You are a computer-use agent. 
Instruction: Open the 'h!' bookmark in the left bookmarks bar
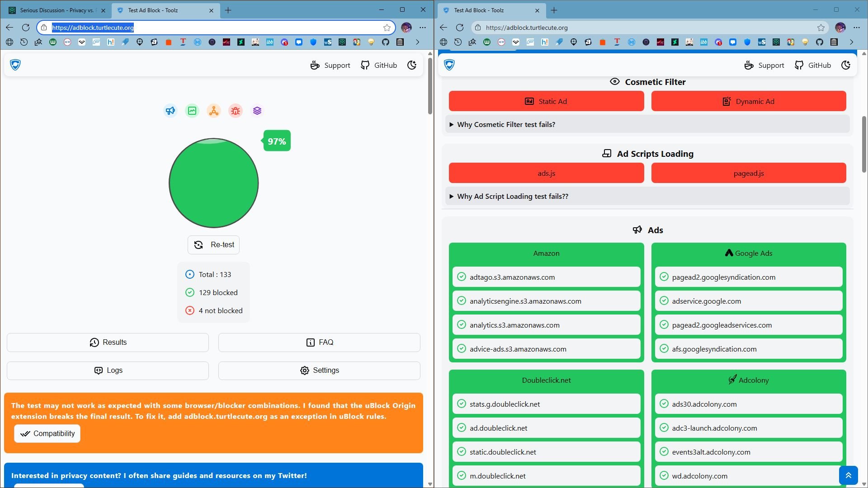(x=111, y=42)
